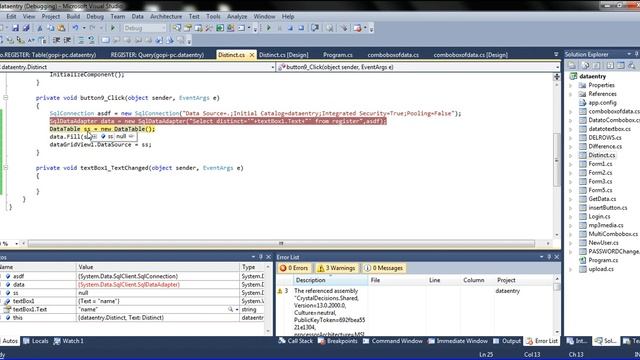
Task: Select Login.cs in Solution Explorer
Action: (599, 217)
